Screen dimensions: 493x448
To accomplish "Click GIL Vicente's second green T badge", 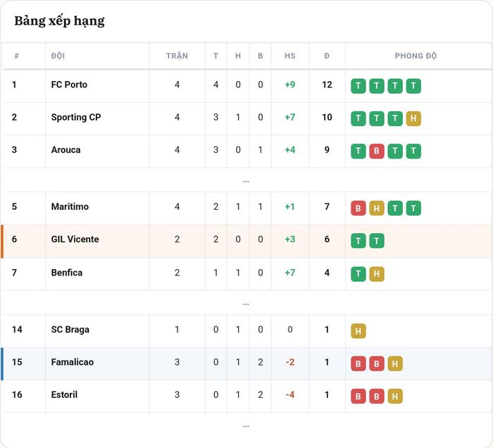I will [376, 241].
